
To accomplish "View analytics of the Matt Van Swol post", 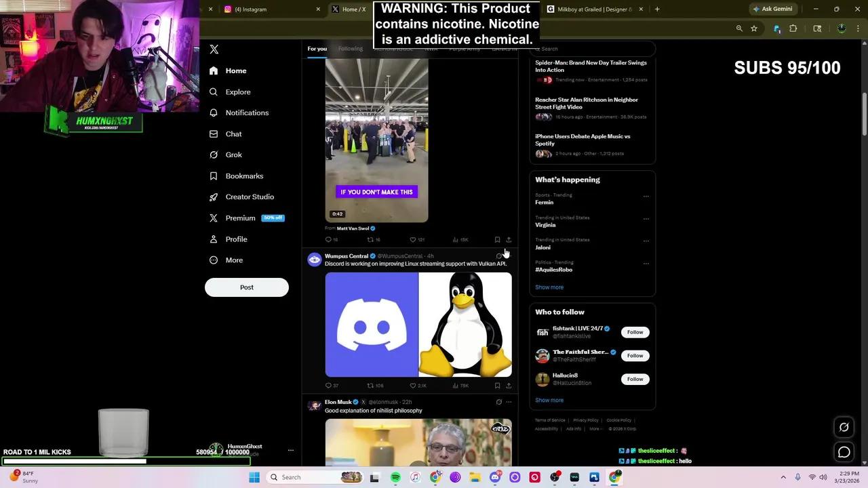I will point(460,239).
